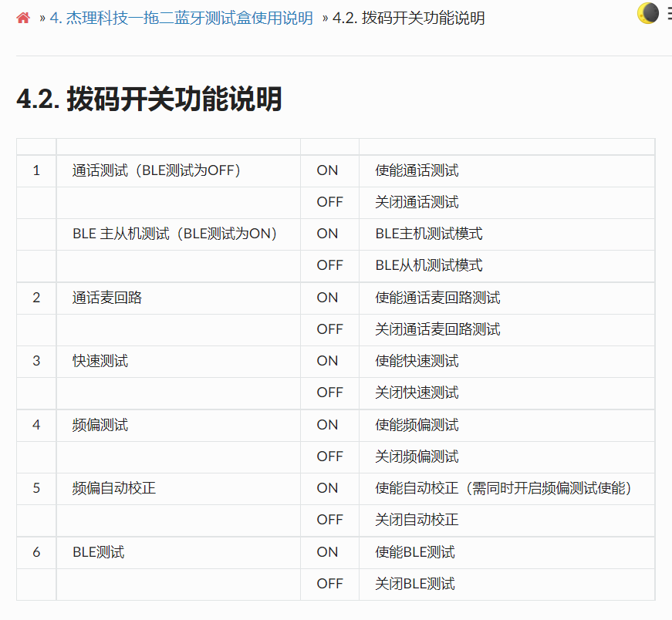672x620 pixels.
Task: Click the switch name cell 频偏自动校正
Action: 178,488
